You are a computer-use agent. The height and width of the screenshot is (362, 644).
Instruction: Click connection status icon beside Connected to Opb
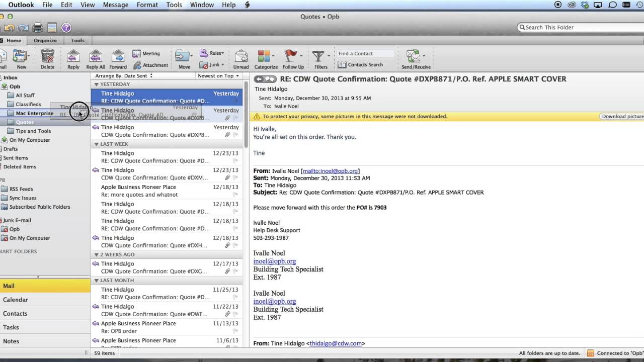[x=591, y=353]
